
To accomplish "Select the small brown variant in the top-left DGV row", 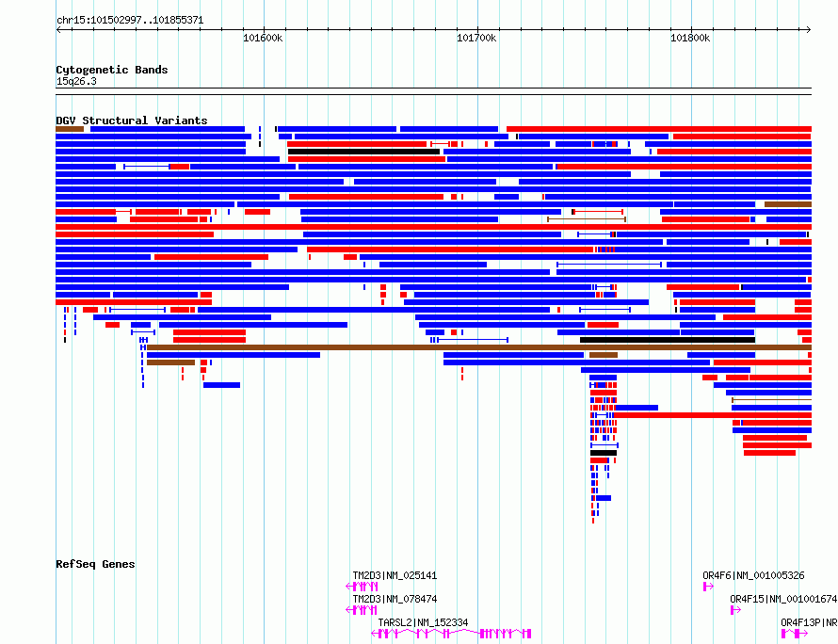I will 70,129.
